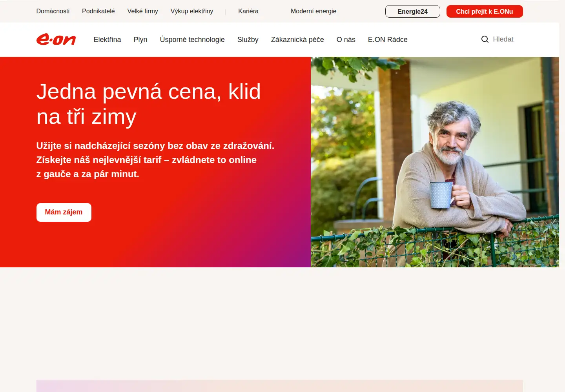This screenshot has height=392, width=565.
Task: Click the Energie24 button
Action: pyautogui.click(x=413, y=11)
